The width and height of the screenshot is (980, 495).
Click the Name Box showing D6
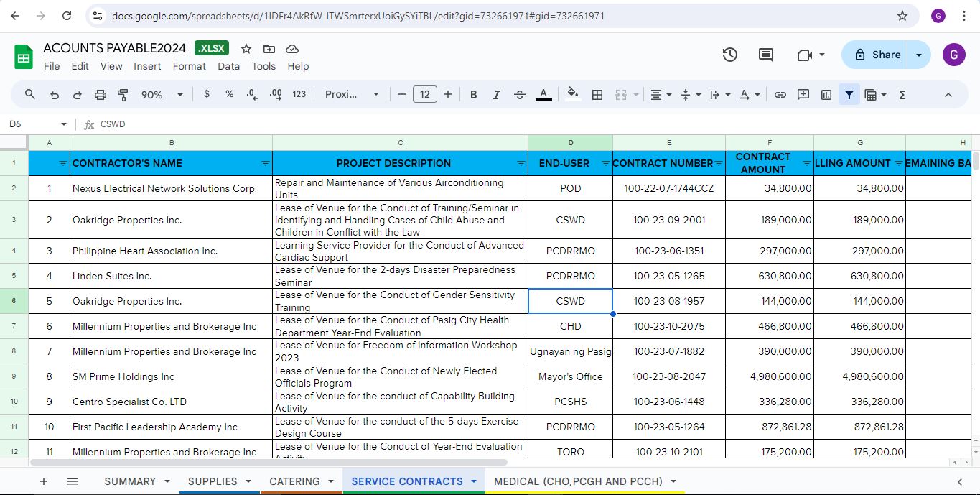pos(32,124)
